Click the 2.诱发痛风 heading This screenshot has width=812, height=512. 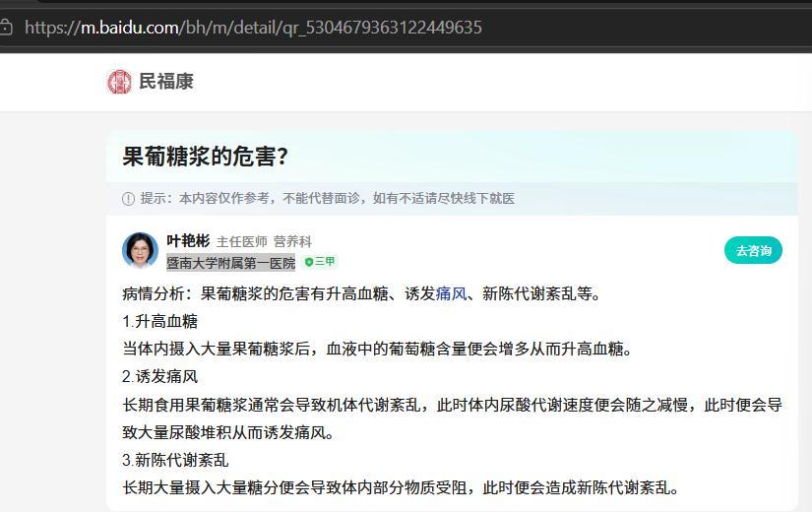pyautogui.click(x=160, y=377)
